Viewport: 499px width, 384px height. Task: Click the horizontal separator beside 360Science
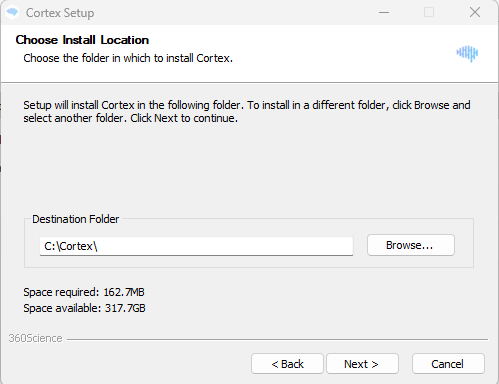point(277,340)
